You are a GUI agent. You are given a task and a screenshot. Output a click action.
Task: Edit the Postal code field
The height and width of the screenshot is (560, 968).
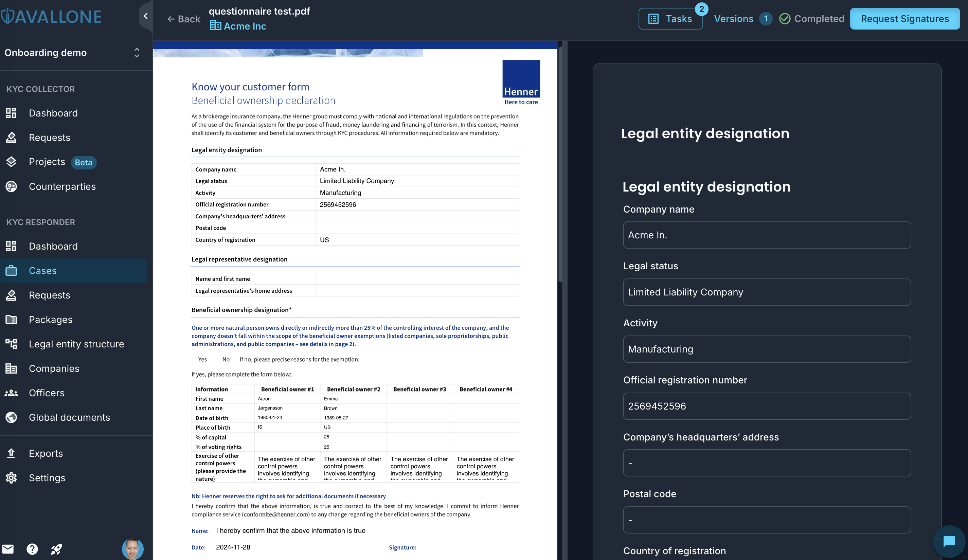767,520
